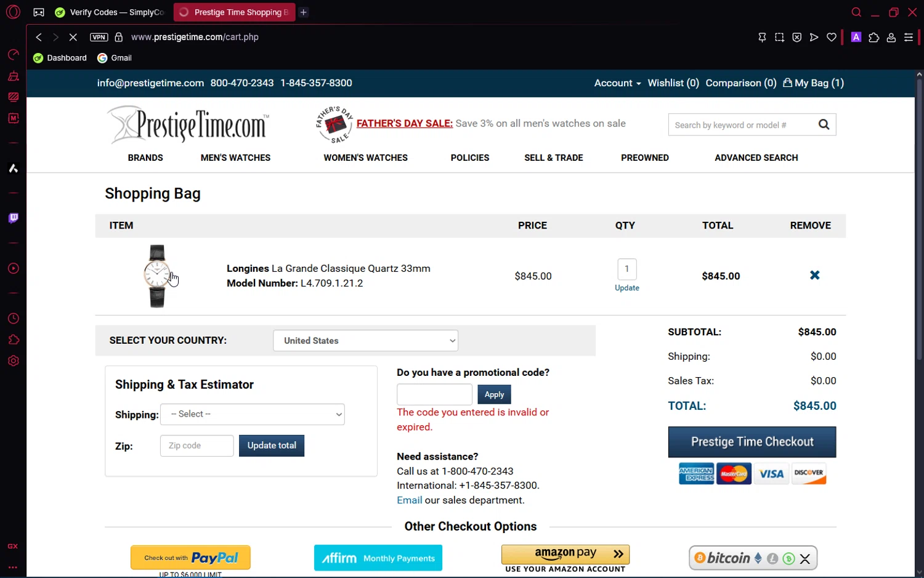Open SELL & TRADE menu item
Image resolution: width=924 pixels, height=578 pixels.
coord(554,158)
